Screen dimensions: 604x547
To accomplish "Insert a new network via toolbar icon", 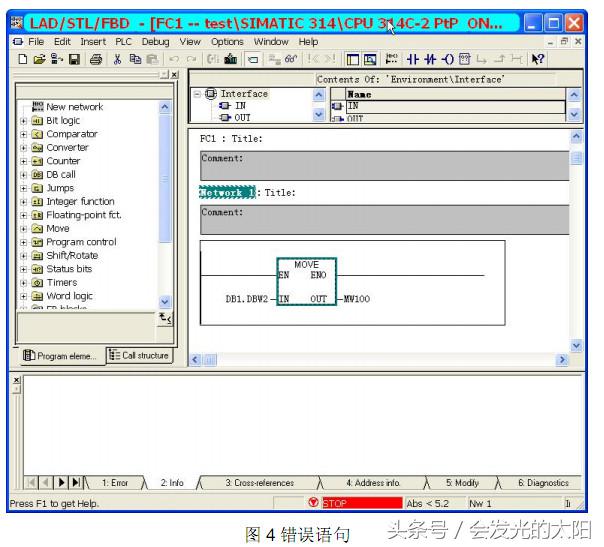I will (391, 59).
